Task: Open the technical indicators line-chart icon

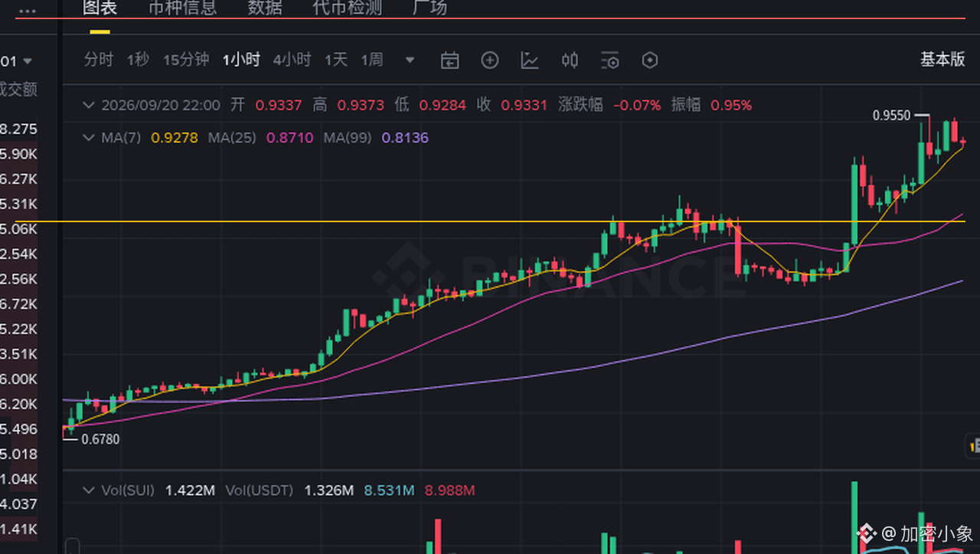Action: (530, 61)
